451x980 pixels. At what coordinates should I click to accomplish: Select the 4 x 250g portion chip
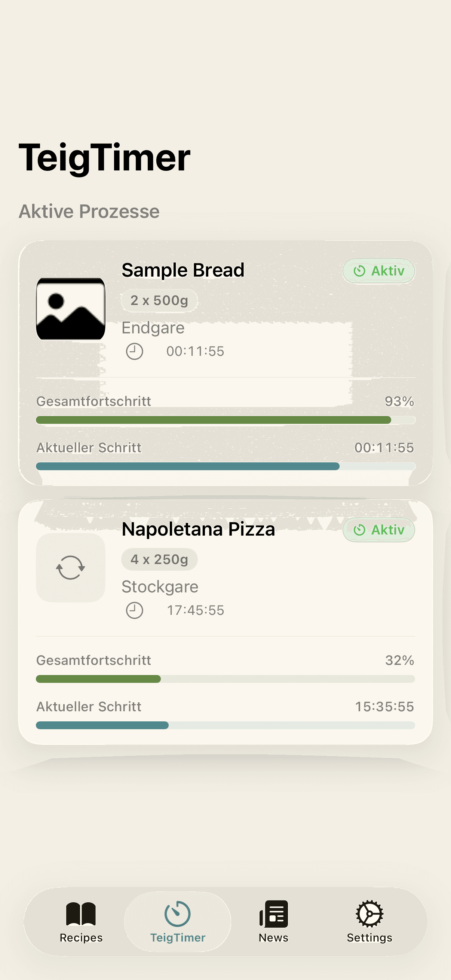point(159,559)
